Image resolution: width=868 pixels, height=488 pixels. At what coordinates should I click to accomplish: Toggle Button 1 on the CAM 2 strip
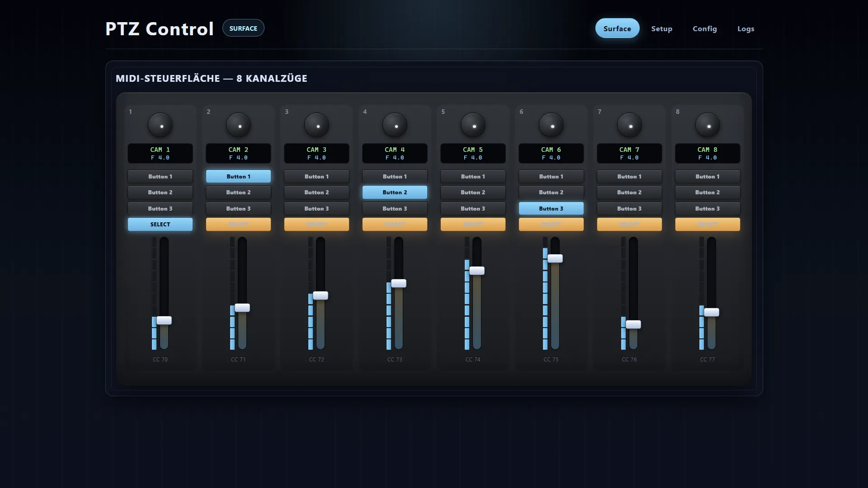pos(238,176)
